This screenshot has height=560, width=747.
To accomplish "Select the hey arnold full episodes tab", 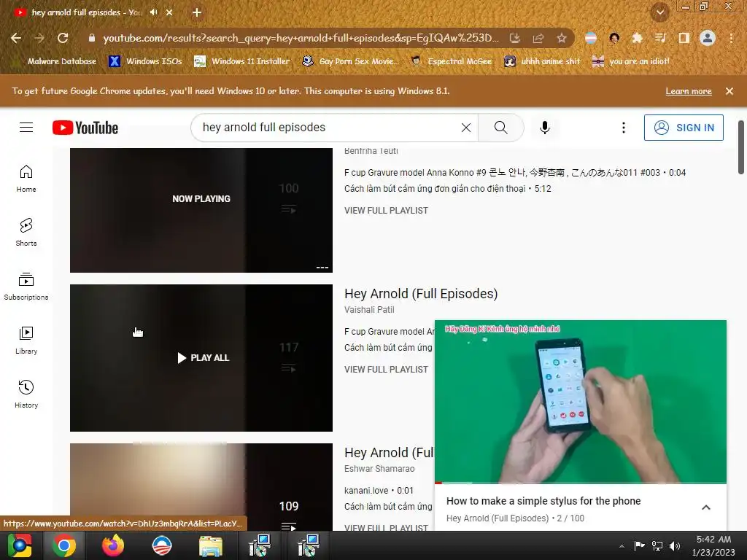I will tap(87, 12).
